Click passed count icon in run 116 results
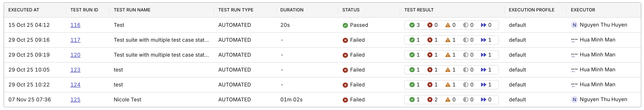 point(412,25)
